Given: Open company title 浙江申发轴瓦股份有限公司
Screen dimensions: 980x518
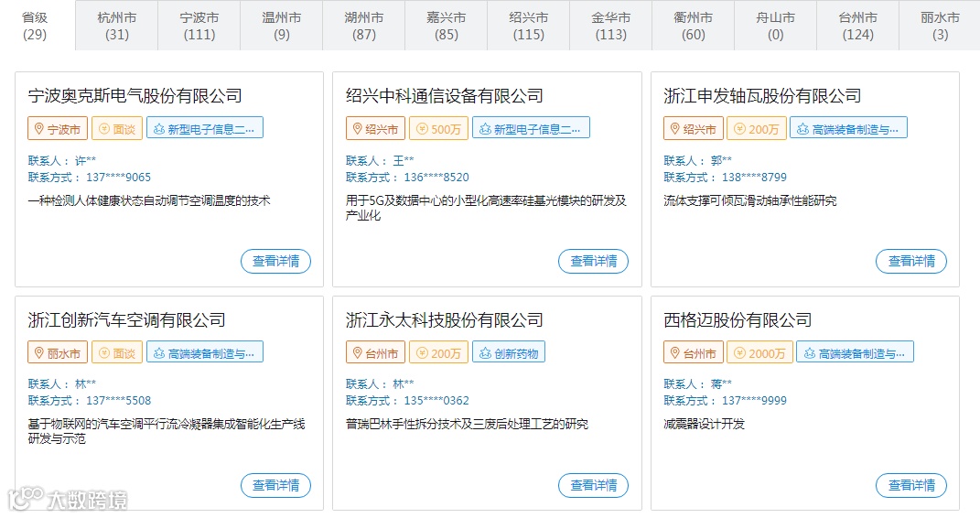Looking at the screenshot, I should pos(762,95).
